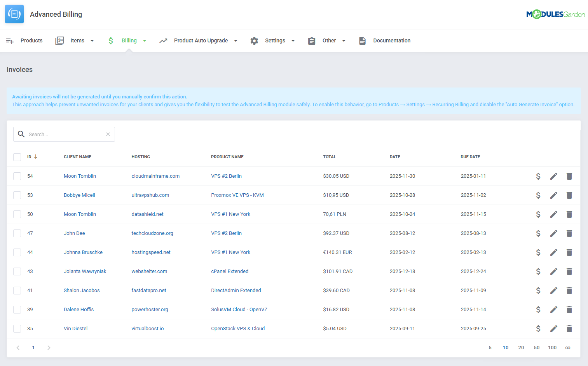Expand the Settings dropdown arrow
This screenshot has width=588, height=366.
[x=293, y=40]
